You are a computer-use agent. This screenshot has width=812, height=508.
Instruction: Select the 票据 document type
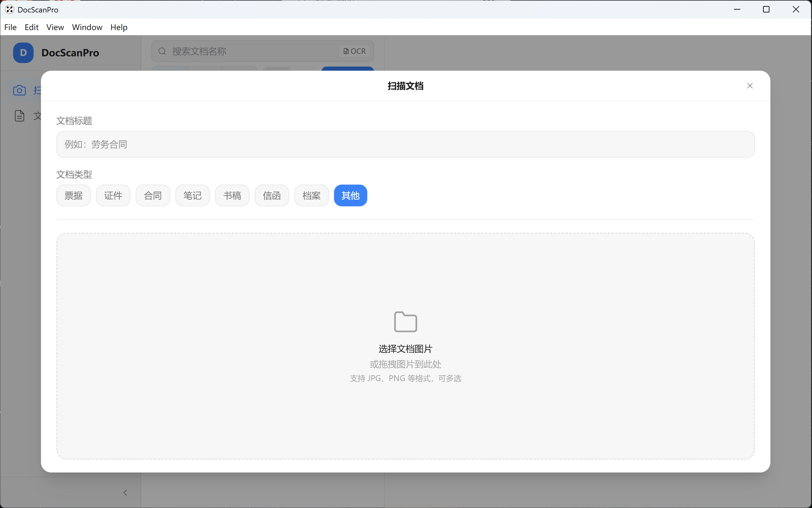click(x=73, y=195)
